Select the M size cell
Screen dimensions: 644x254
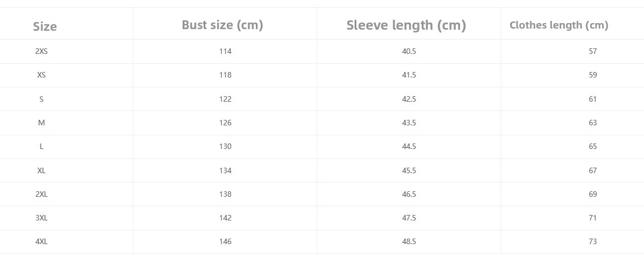[x=41, y=123]
